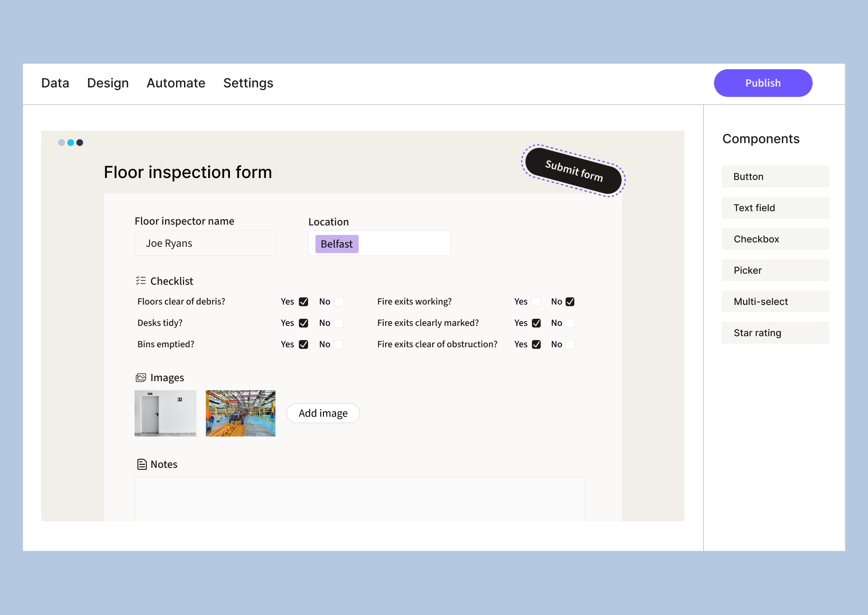Select the Star rating component
This screenshot has height=615, width=868.
775,333
